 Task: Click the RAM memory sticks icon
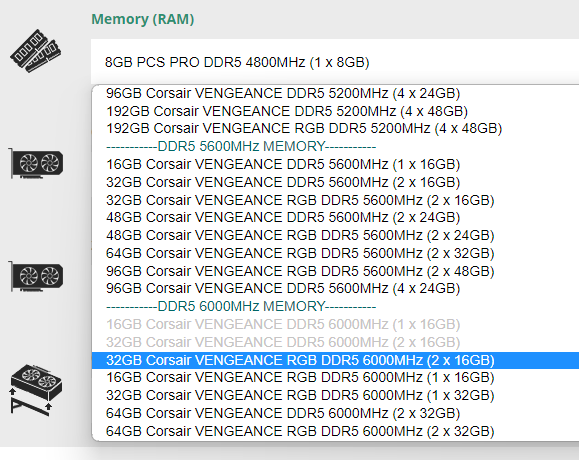pyautogui.click(x=35, y=51)
